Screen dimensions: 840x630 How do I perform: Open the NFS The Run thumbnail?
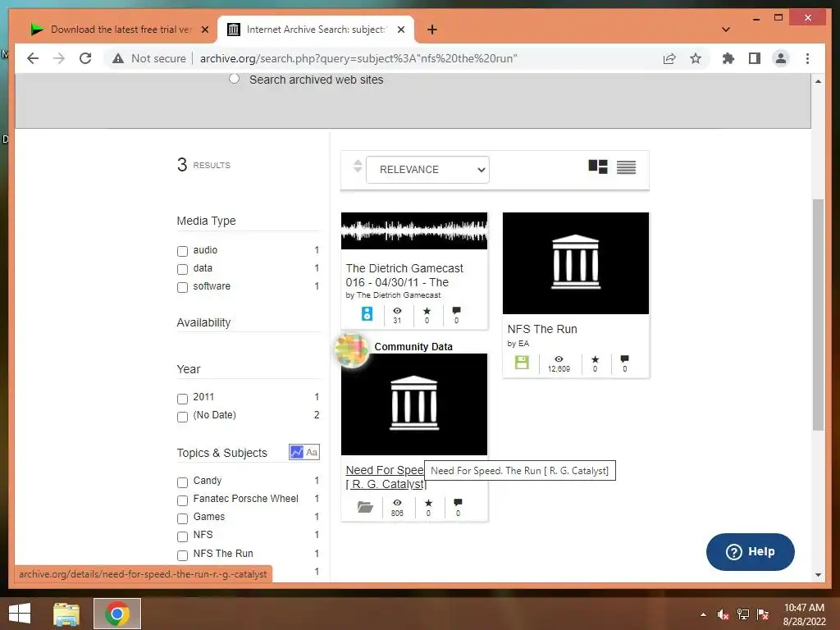[x=576, y=263]
